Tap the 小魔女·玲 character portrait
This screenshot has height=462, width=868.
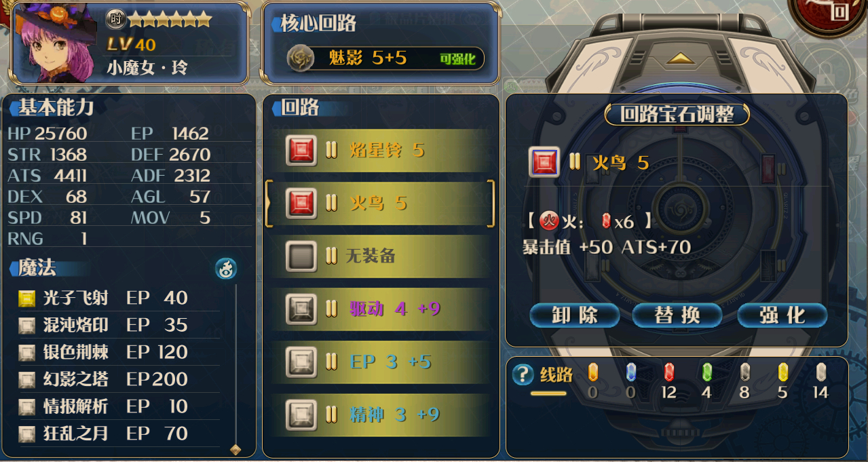pyautogui.click(x=55, y=42)
